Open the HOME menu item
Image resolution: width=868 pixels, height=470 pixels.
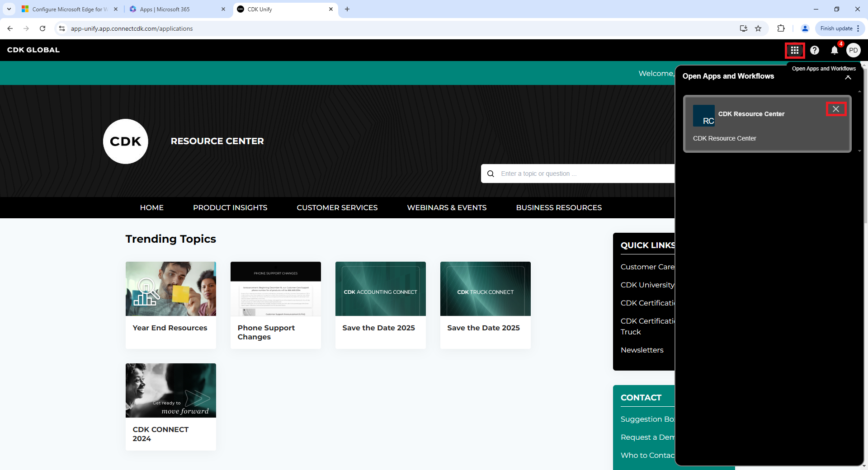click(x=152, y=207)
